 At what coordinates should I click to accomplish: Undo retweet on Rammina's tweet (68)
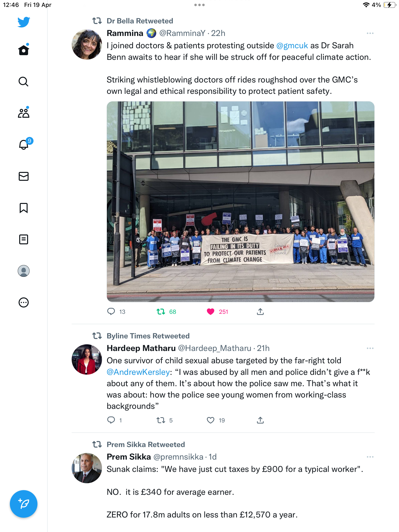pyautogui.click(x=161, y=312)
